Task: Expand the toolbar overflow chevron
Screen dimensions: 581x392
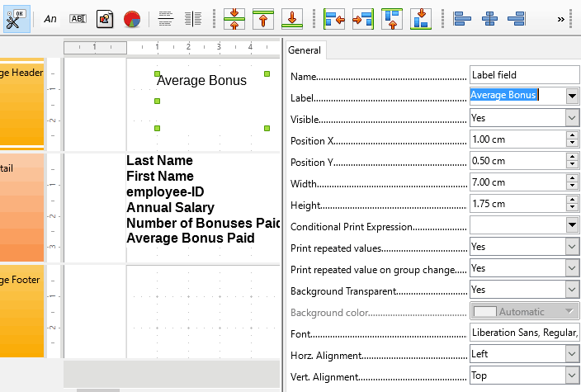Action: pyautogui.click(x=561, y=19)
